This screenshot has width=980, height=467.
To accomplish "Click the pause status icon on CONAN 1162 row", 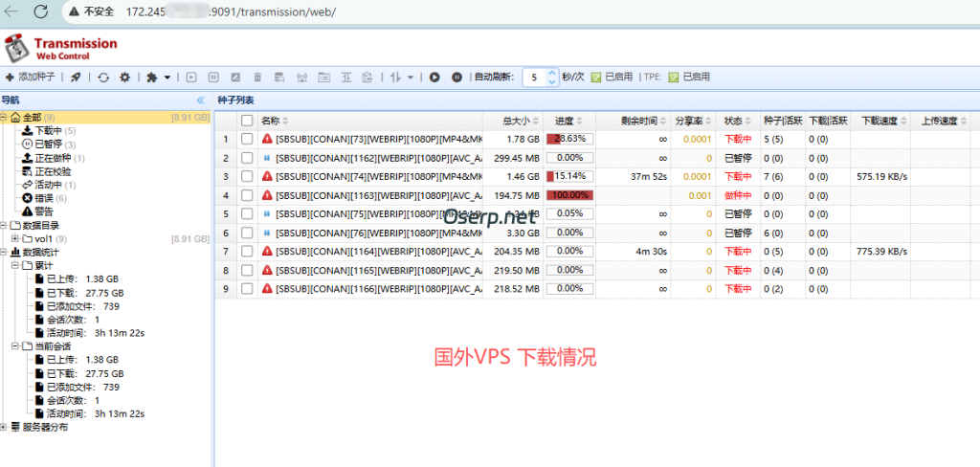I will pyautogui.click(x=268, y=158).
